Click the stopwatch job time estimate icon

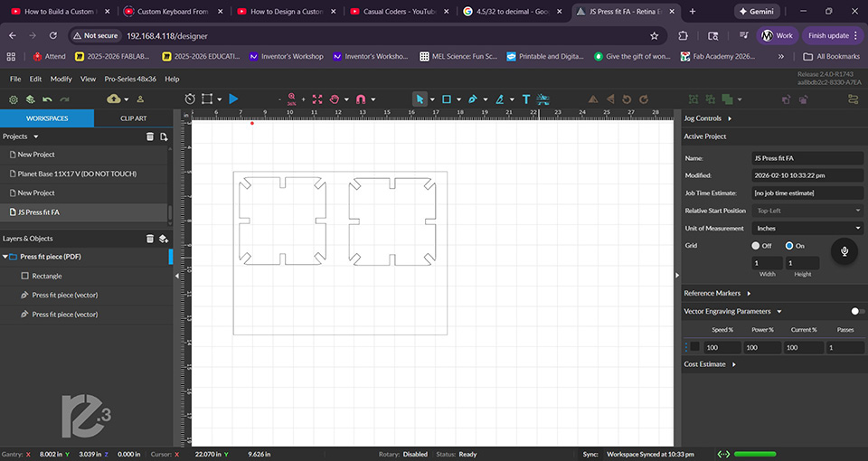coord(189,99)
